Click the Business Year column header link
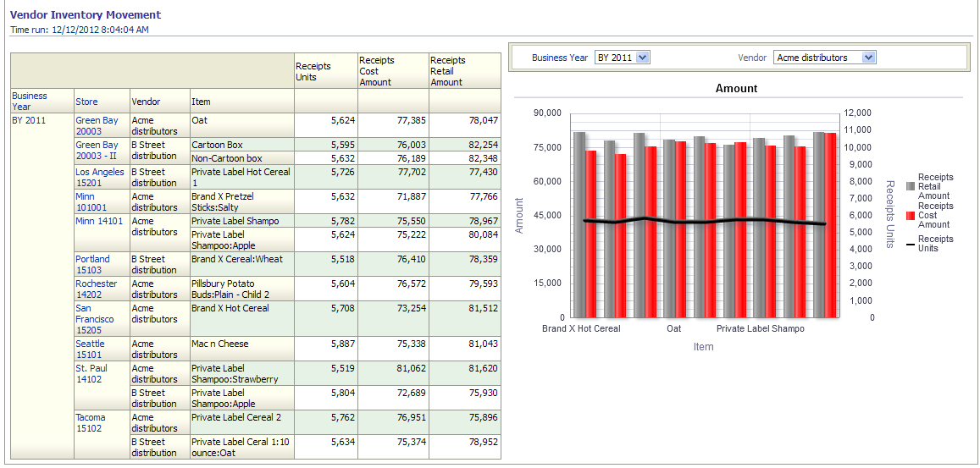This screenshot has width=980, height=468. (x=30, y=102)
